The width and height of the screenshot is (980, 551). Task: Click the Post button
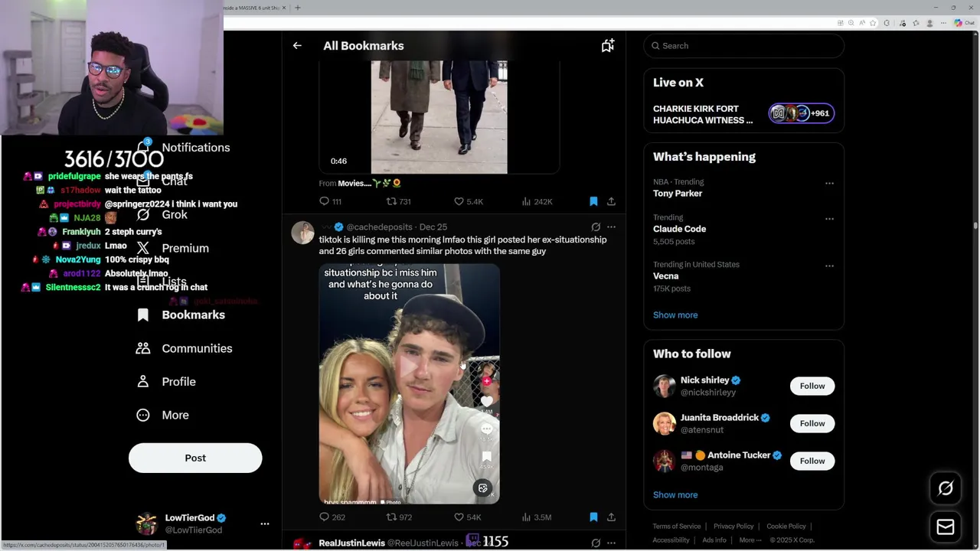pos(195,458)
